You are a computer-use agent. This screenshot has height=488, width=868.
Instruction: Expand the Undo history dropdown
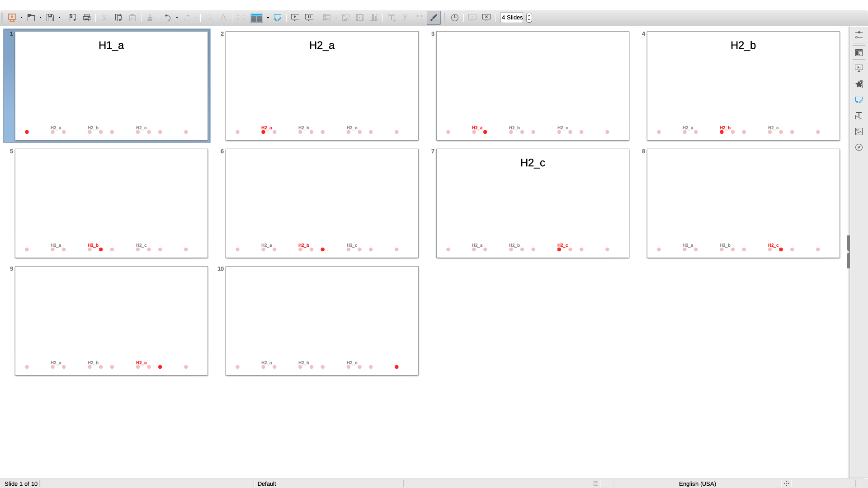tap(177, 18)
